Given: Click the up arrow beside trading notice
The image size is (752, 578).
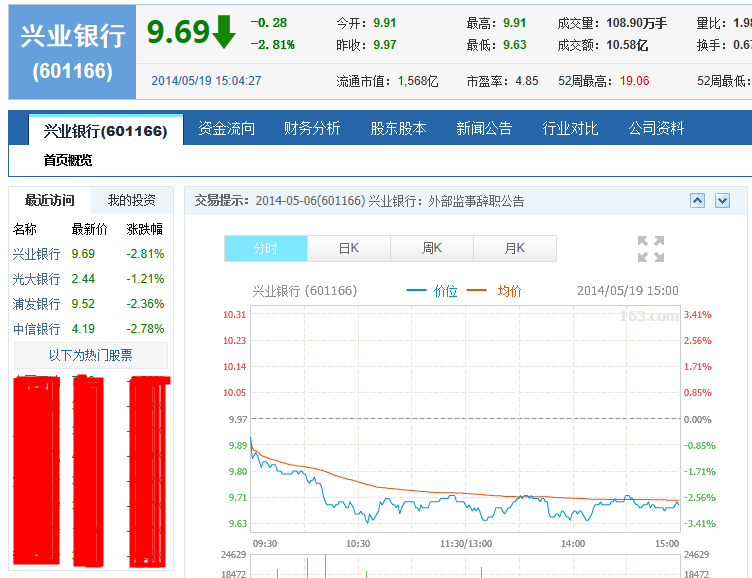Looking at the screenshot, I should pos(697,201).
